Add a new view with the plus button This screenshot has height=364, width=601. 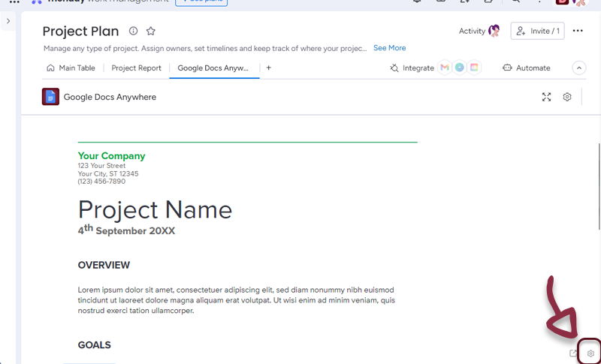(268, 68)
